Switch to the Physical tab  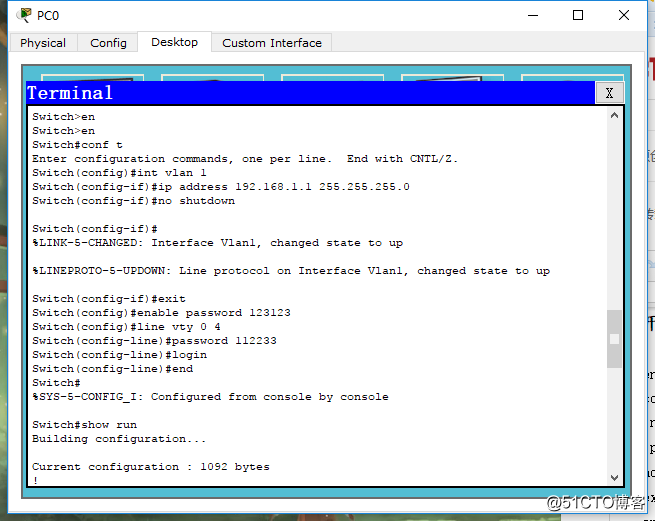pyautogui.click(x=43, y=43)
